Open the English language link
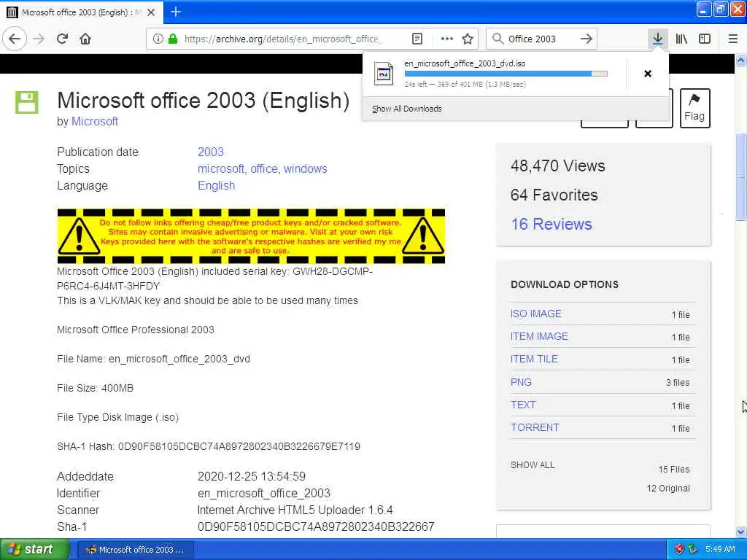Screen dimensions: 747x560 click(x=216, y=186)
